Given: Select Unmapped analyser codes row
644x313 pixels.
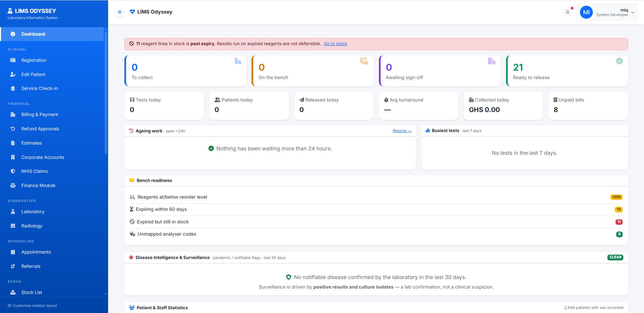Looking at the screenshot, I should pyautogui.click(x=376, y=234).
